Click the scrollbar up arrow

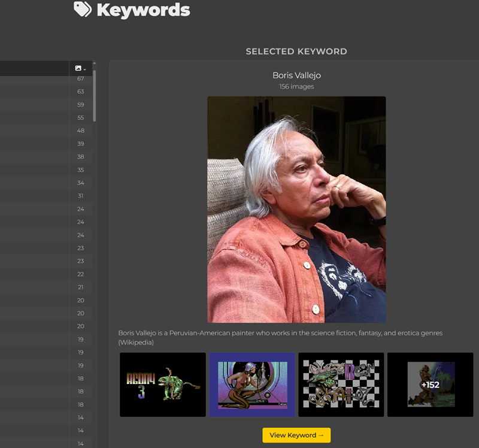coord(95,63)
